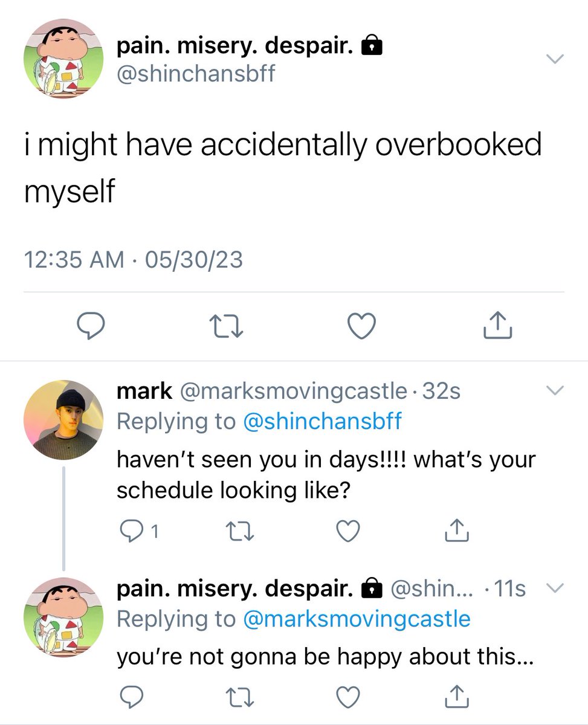This screenshot has width=588, height=725.
Task: Share mark's reply tweet
Action: tap(457, 530)
